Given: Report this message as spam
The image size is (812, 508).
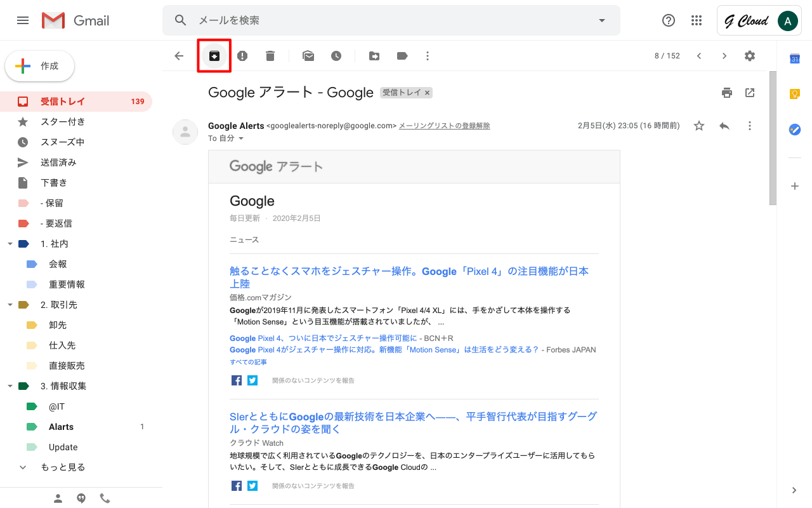Looking at the screenshot, I should pos(242,56).
